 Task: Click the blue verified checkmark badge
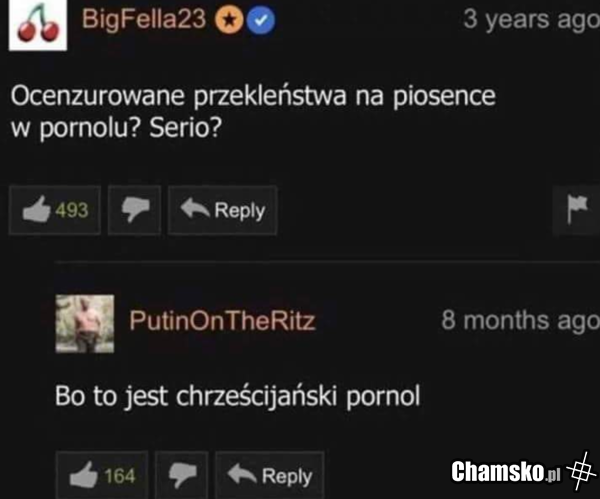(261, 20)
